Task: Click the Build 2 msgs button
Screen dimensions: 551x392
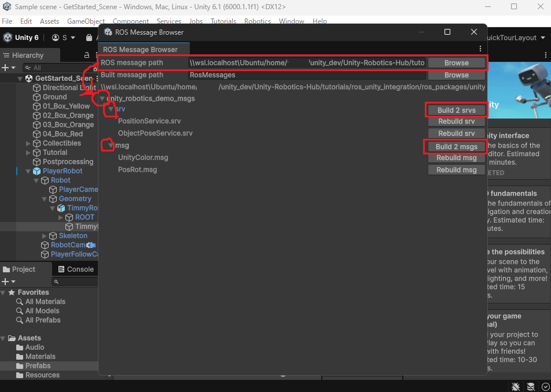Action: (457, 147)
